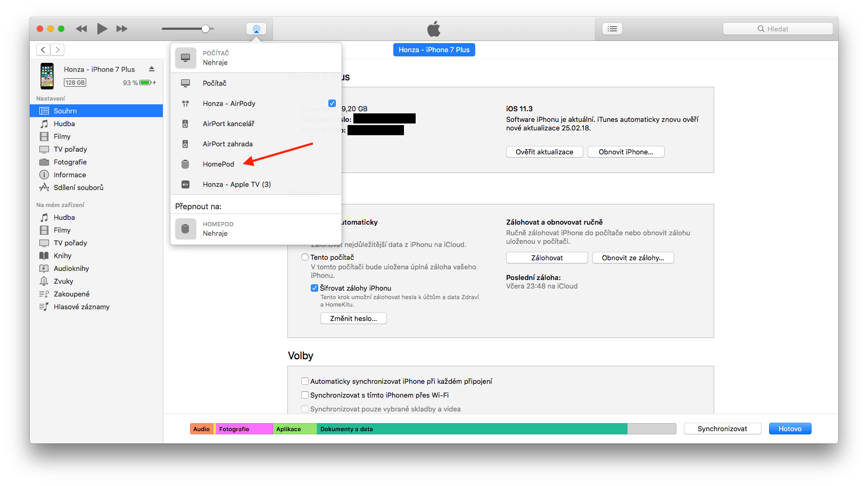
Task: Click the POČÍTAČ Nehraje header entry
Action: [256, 58]
